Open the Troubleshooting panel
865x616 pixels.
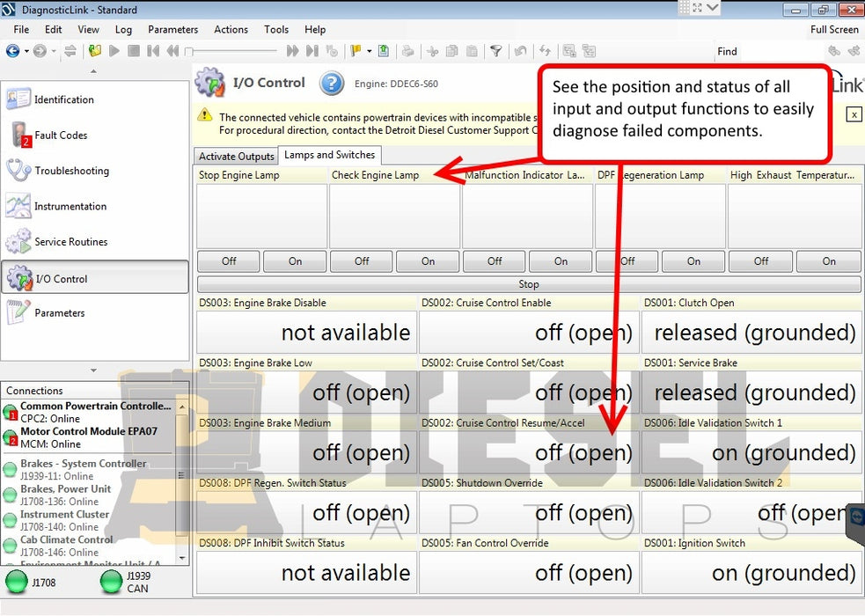point(95,171)
